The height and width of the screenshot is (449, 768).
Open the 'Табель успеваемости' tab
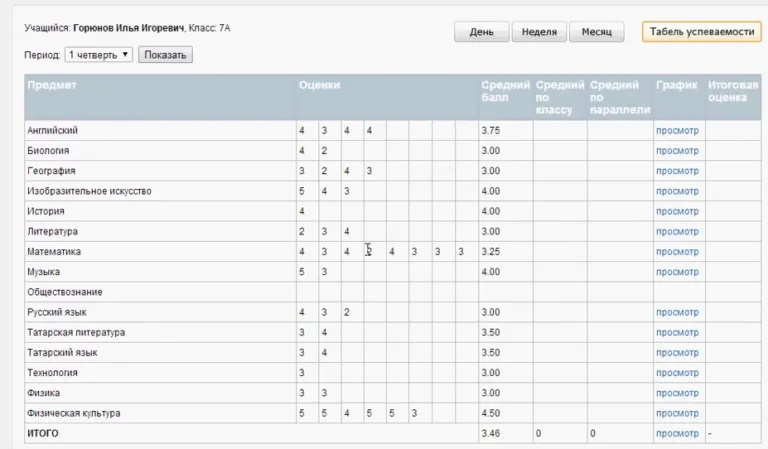click(x=701, y=33)
